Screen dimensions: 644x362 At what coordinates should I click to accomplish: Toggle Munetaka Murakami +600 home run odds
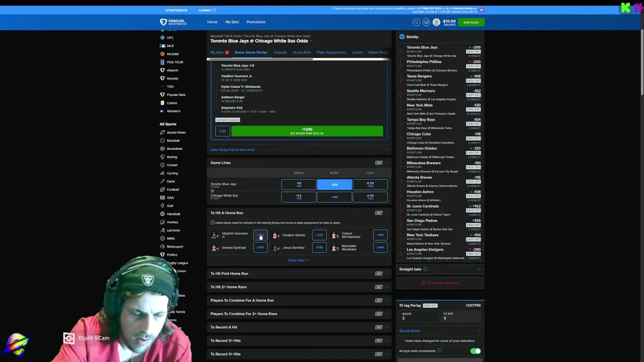(x=380, y=247)
